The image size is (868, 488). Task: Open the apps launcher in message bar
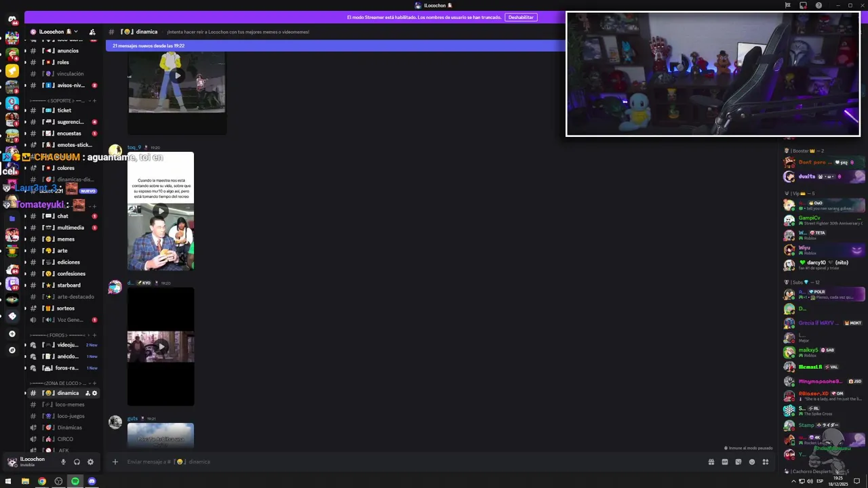point(765,462)
